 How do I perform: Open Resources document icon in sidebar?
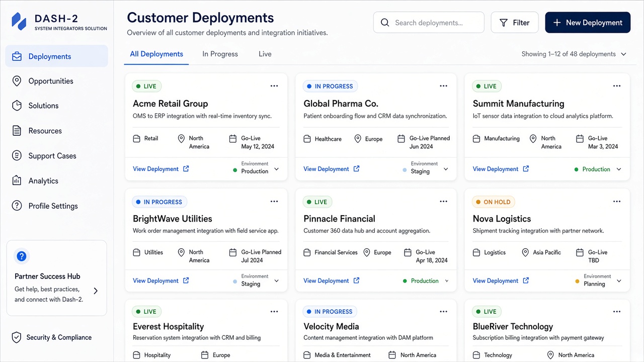click(x=17, y=131)
